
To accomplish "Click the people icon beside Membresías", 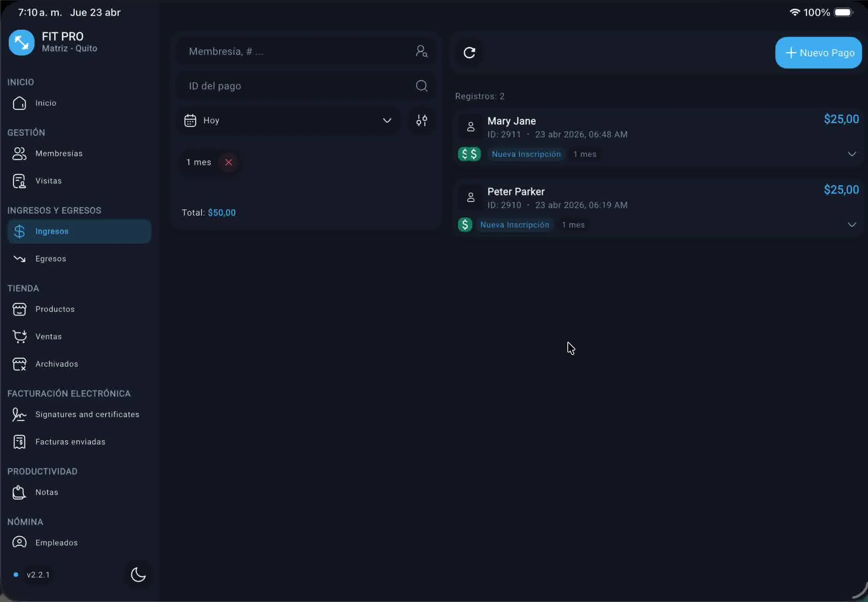I will click(x=19, y=153).
